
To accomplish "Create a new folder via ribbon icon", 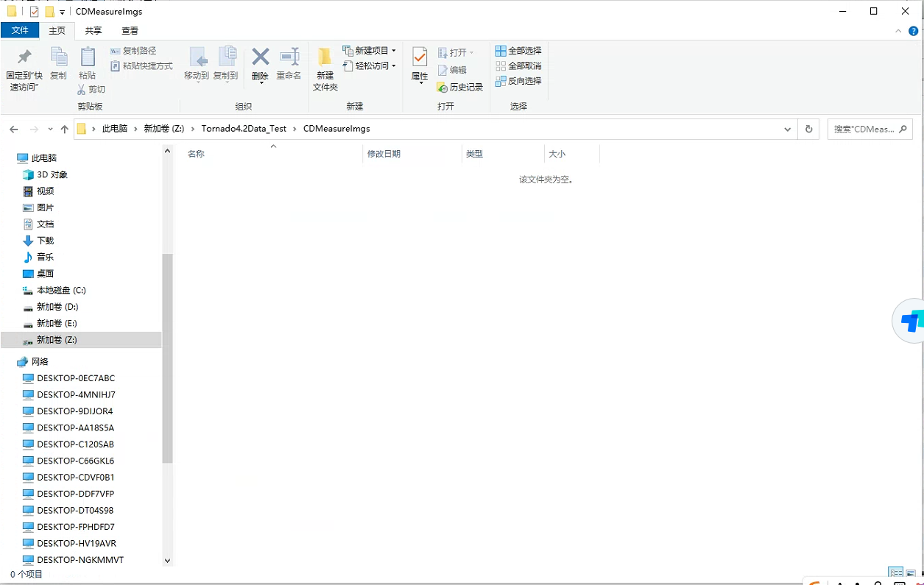I will pyautogui.click(x=325, y=57).
